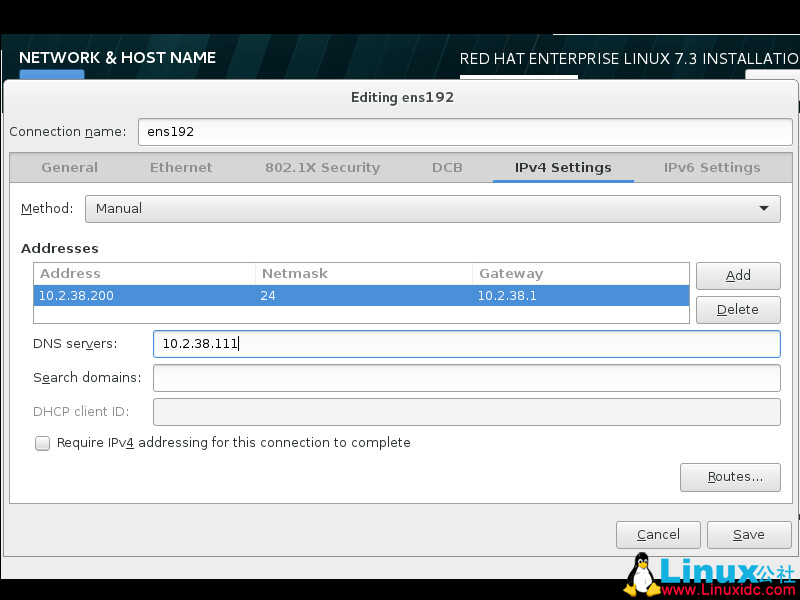The width and height of the screenshot is (800, 600).
Task: Save the connection settings
Action: coord(749,535)
